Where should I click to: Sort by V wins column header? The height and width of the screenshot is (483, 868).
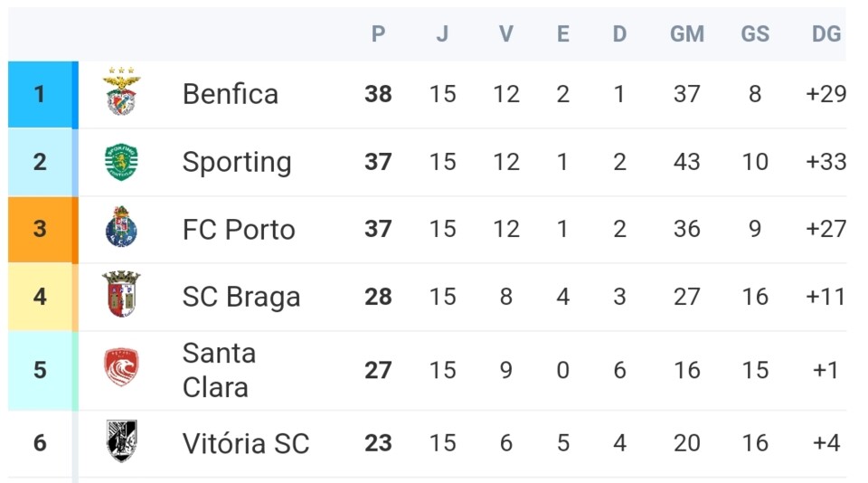click(506, 34)
